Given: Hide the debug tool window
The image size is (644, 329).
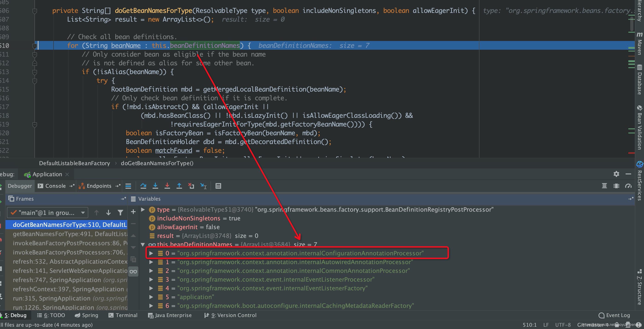Looking at the screenshot, I should [628, 174].
